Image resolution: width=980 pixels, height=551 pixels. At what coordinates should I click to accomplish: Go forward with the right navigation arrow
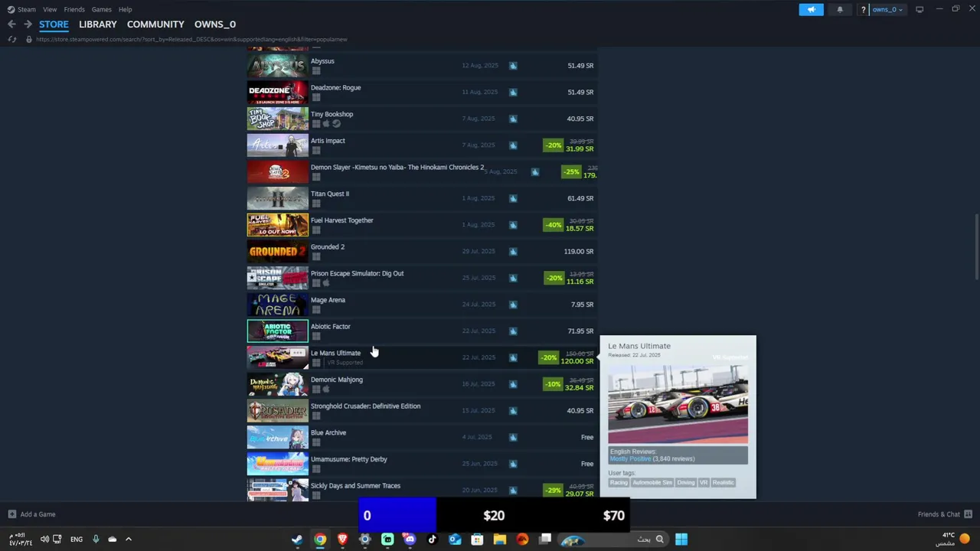[x=28, y=24]
